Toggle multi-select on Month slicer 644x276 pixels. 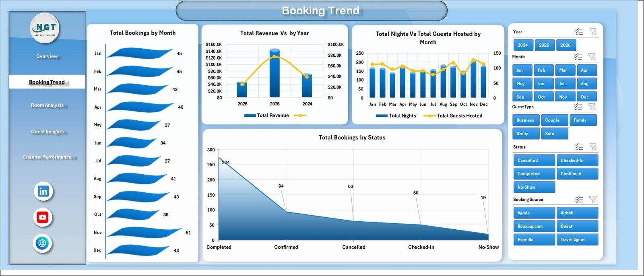[578, 57]
